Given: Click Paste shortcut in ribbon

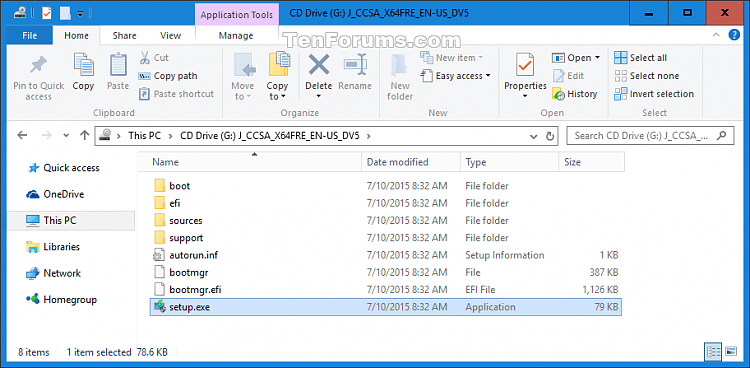Looking at the screenshot, I should (176, 94).
